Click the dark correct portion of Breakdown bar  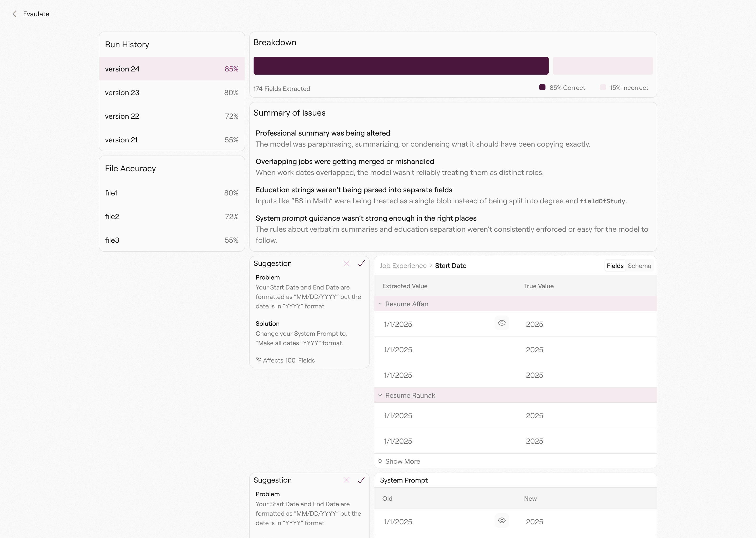pyautogui.click(x=401, y=66)
